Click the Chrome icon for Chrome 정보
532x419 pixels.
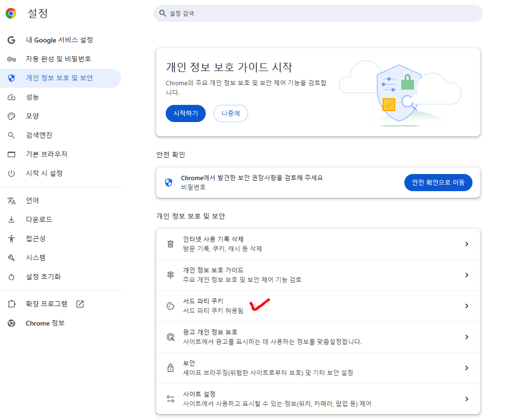pos(11,323)
